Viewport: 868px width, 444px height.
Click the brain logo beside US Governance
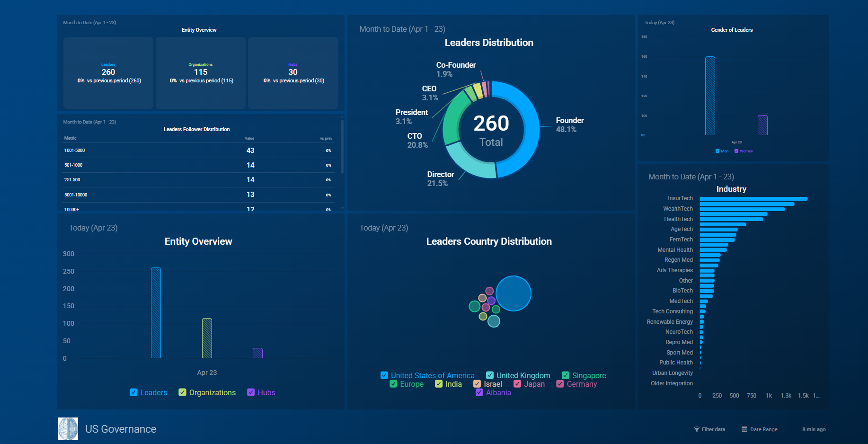[x=68, y=429]
